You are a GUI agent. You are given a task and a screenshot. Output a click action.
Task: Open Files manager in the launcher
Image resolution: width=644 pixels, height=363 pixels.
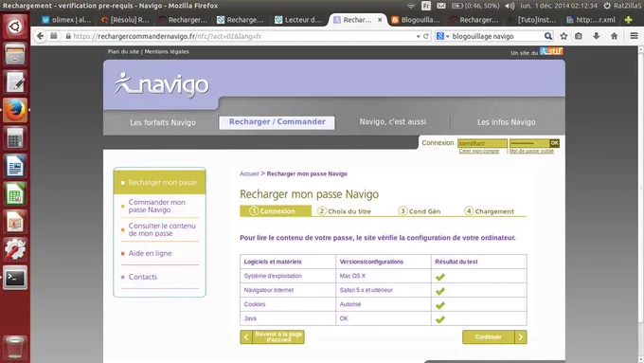(x=15, y=55)
